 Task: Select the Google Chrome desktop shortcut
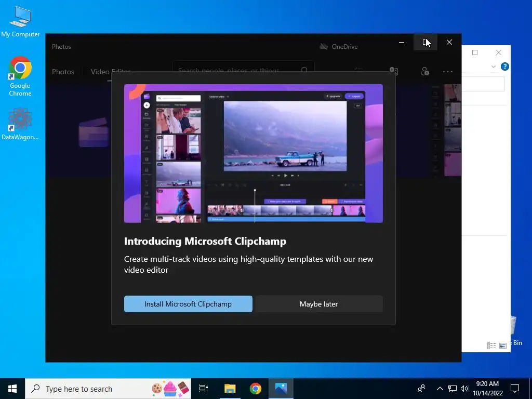click(20, 77)
